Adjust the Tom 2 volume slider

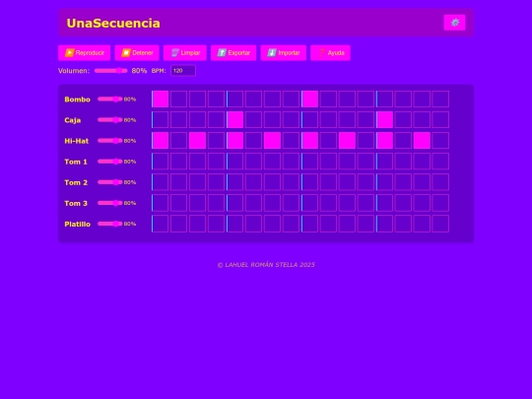point(110,182)
